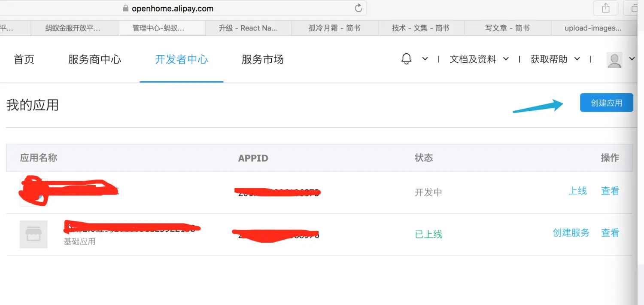This screenshot has width=644, height=305.
Task: Click the 操作 column header
Action: (610, 158)
